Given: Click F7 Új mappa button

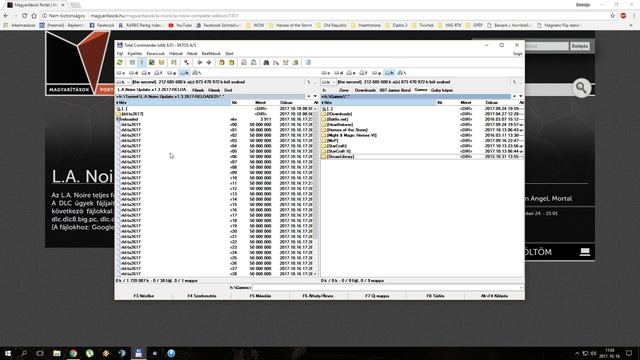Looking at the screenshot, I should 377,296.
